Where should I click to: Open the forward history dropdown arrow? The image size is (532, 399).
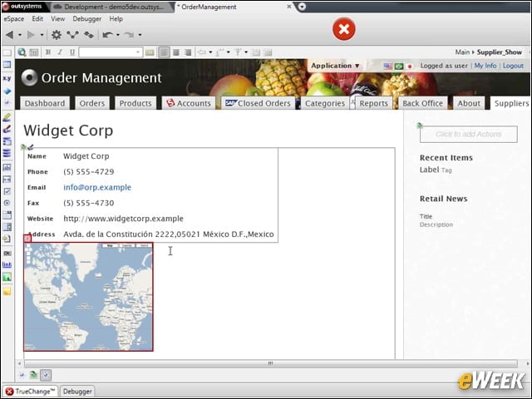click(42, 35)
